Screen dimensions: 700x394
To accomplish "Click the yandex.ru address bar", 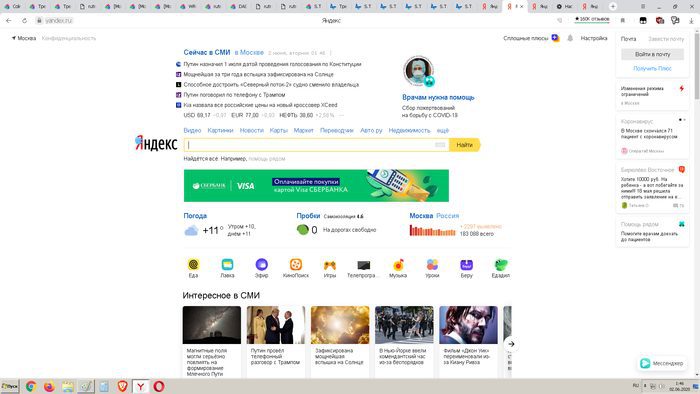I will click(x=58, y=21).
